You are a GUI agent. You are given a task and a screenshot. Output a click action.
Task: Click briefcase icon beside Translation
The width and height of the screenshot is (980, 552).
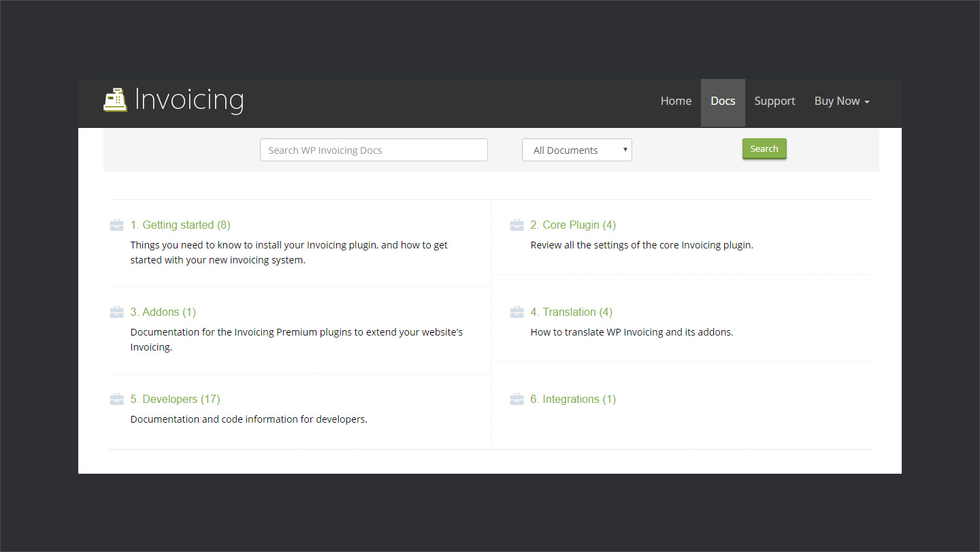tap(517, 312)
